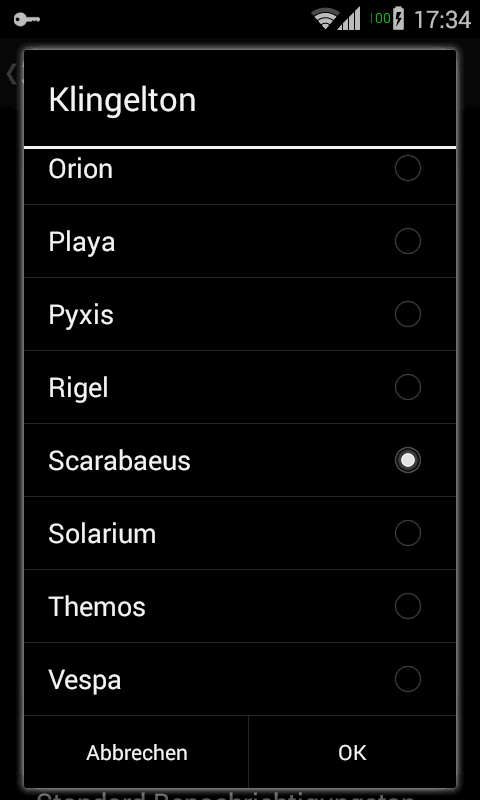Tap the Wi-Fi signal icon

coord(325,19)
